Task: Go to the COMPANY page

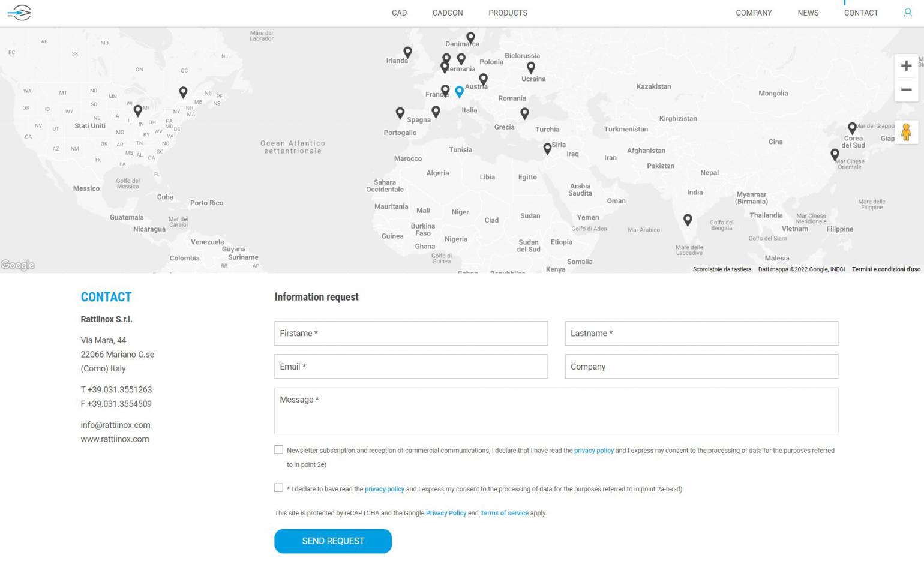Action: (x=754, y=13)
